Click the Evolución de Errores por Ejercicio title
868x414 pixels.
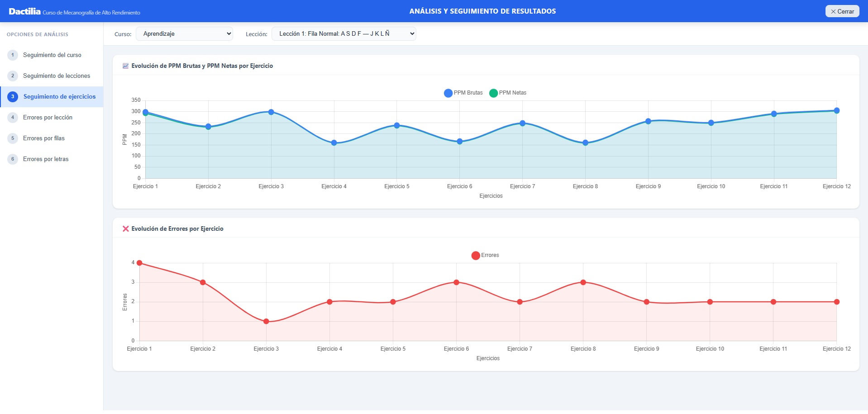click(x=177, y=228)
